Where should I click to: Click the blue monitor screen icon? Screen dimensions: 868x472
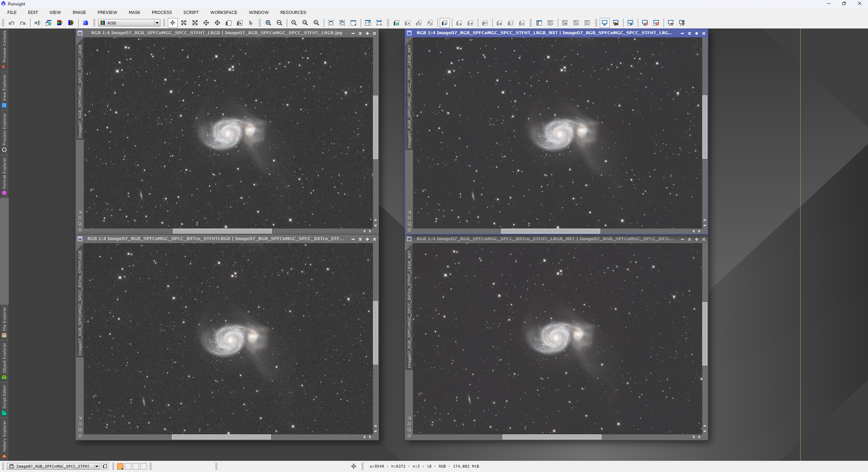(x=605, y=23)
